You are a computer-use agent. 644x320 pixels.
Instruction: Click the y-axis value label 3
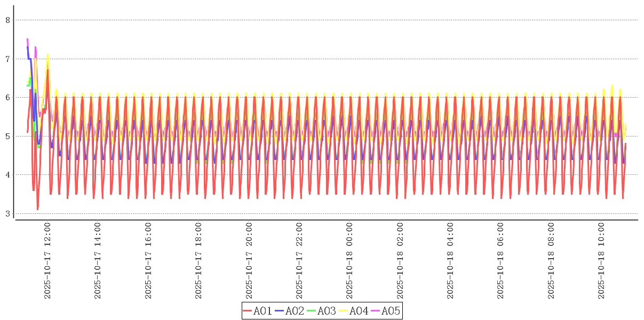(x=7, y=214)
